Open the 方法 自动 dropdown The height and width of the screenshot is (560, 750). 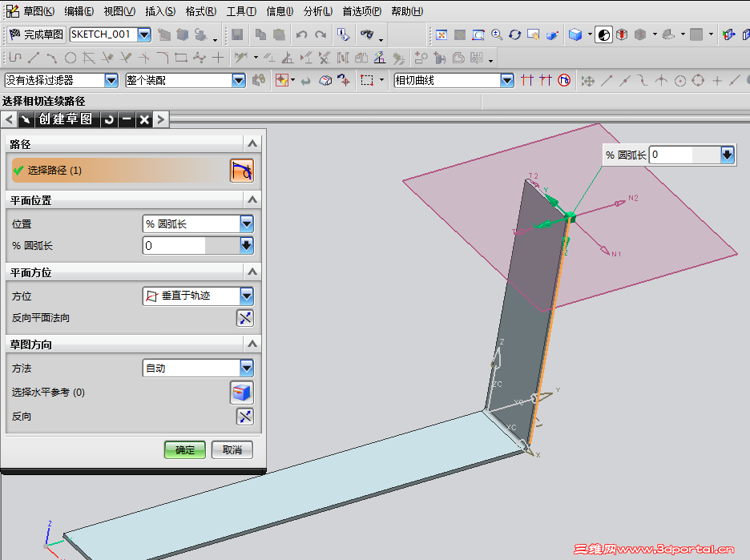tap(247, 368)
